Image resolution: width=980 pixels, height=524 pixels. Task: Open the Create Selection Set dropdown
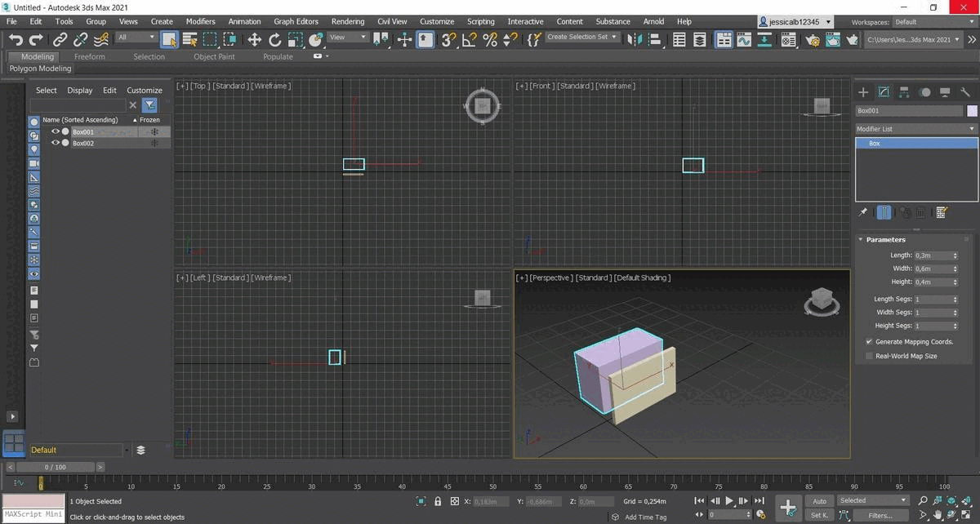[582, 37]
